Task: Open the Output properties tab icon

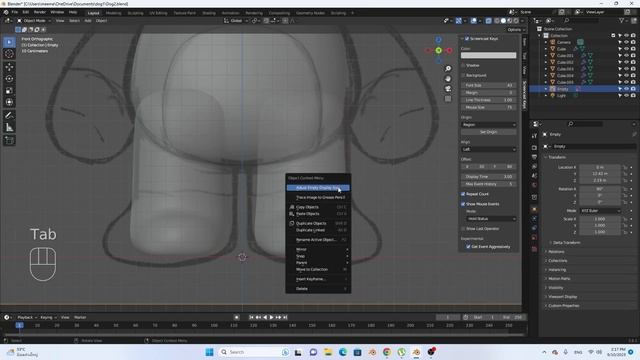Action: [534, 157]
